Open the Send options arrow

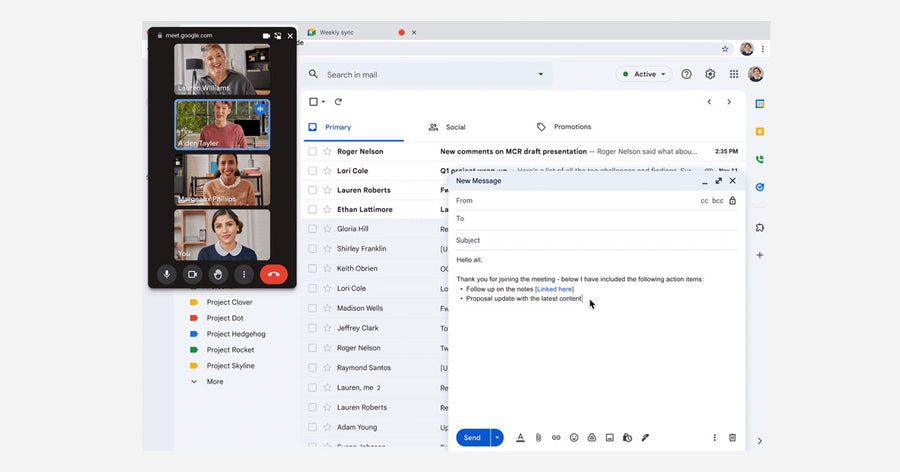point(497,438)
